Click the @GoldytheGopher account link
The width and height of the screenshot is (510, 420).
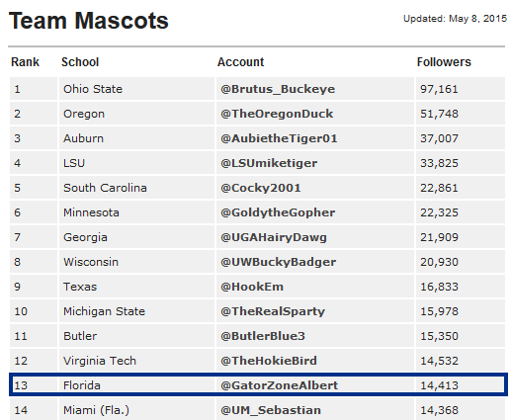[278, 212]
